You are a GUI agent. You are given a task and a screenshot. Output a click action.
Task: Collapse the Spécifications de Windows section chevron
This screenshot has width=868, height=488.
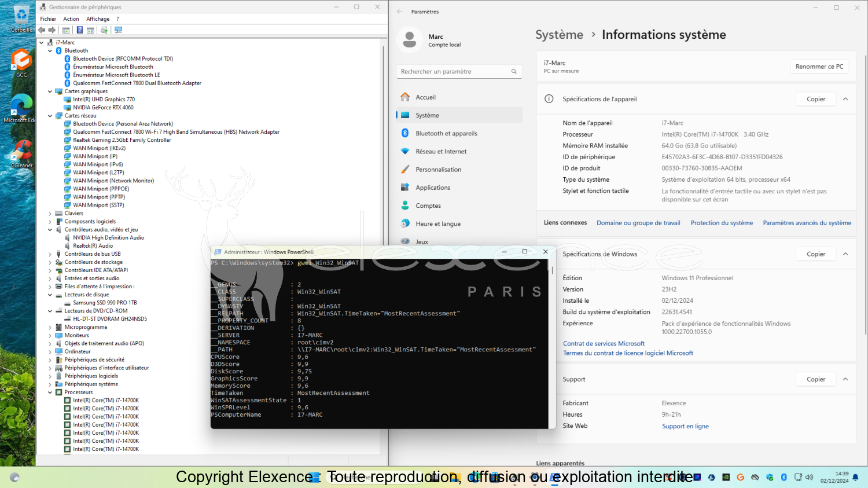[x=845, y=254]
